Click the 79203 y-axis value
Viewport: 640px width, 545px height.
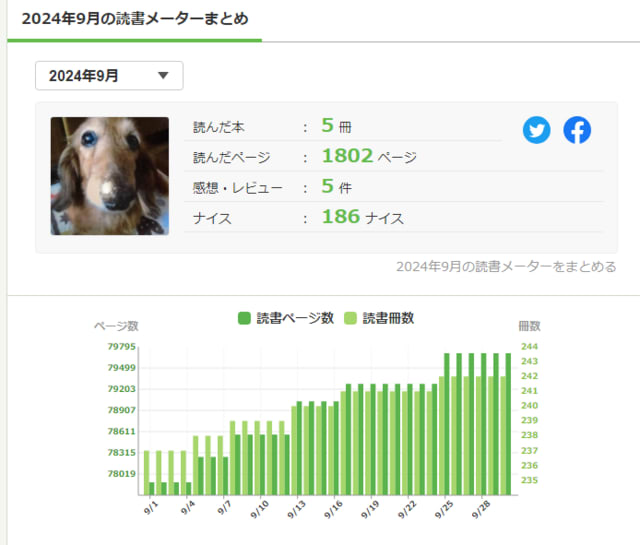pyautogui.click(x=121, y=389)
